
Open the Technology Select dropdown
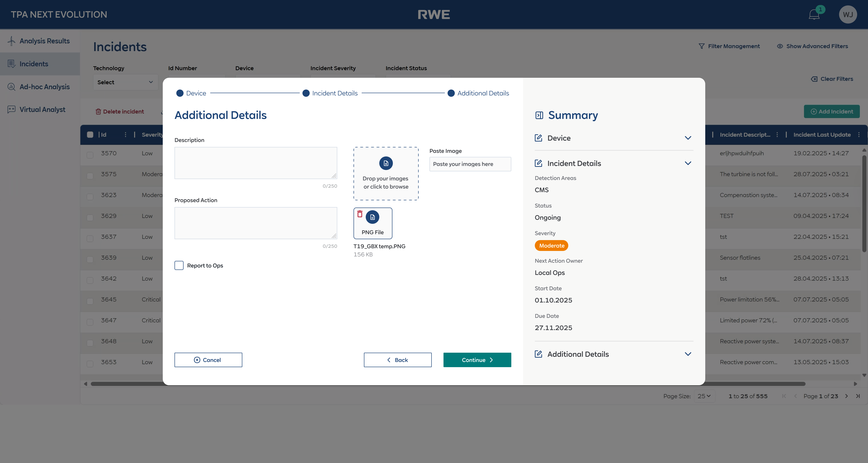125,82
